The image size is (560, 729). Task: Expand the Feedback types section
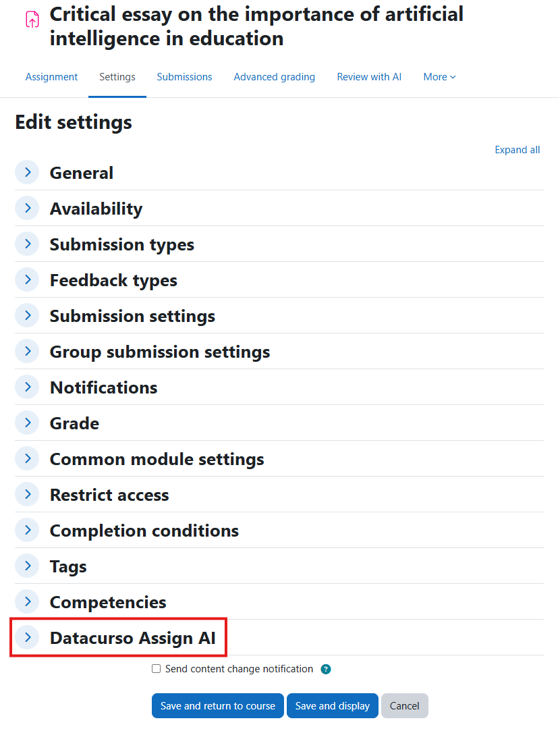(x=26, y=279)
